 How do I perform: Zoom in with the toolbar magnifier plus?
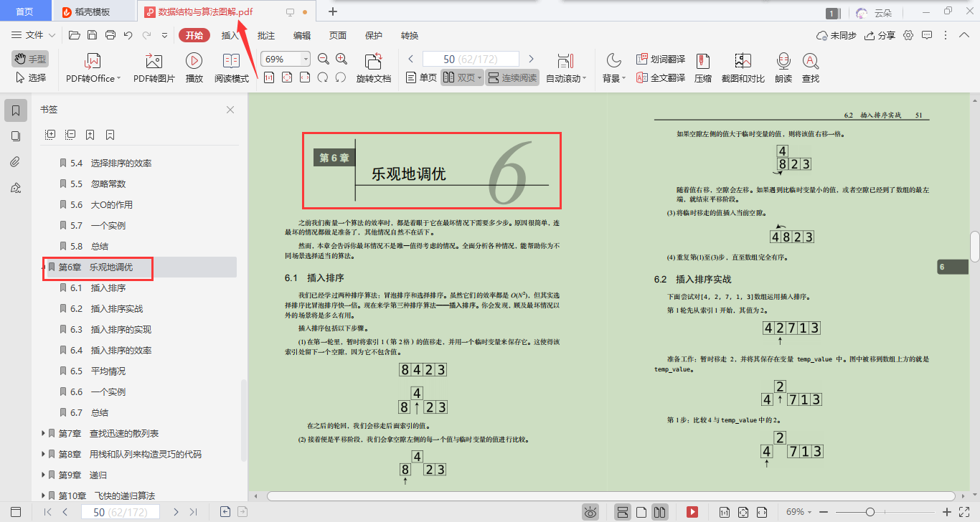pyautogui.click(x=341, y=59)
